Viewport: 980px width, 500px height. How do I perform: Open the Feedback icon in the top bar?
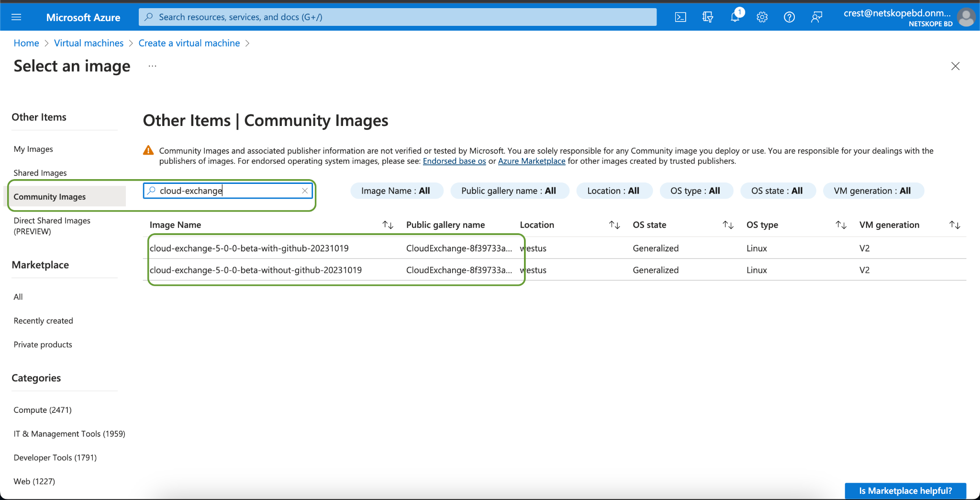pyautogui.click(x=816, y=17)
